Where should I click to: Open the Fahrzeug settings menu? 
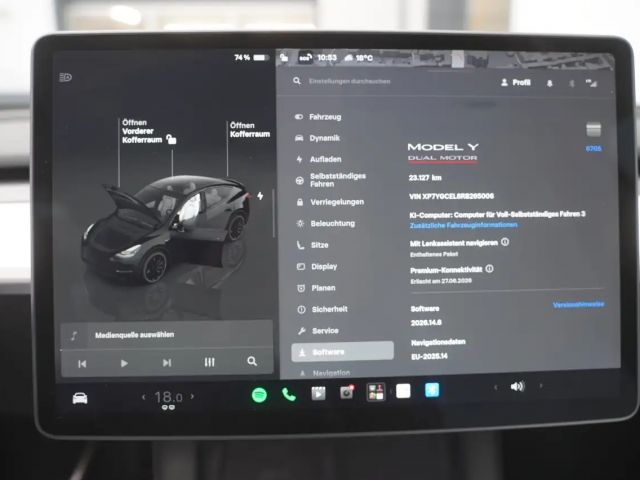tap(318, 117)
